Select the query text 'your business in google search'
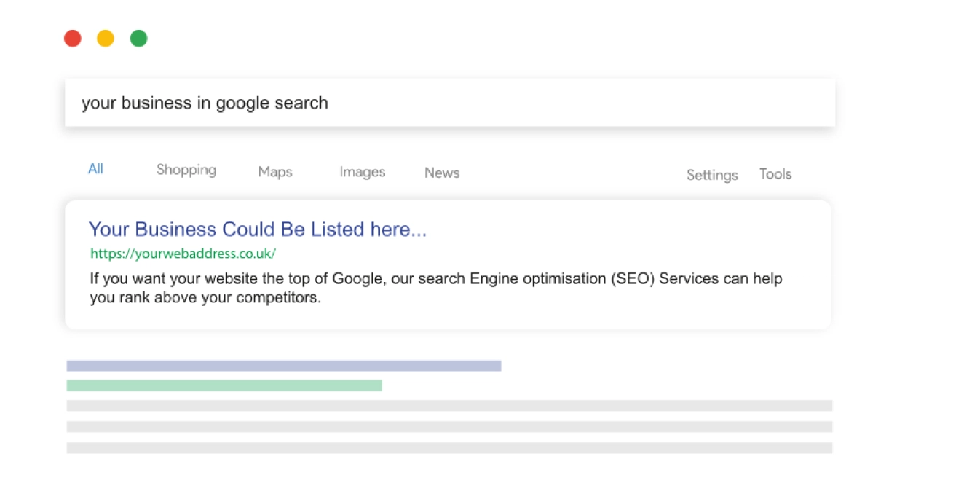980x502 pixels. 205,103
